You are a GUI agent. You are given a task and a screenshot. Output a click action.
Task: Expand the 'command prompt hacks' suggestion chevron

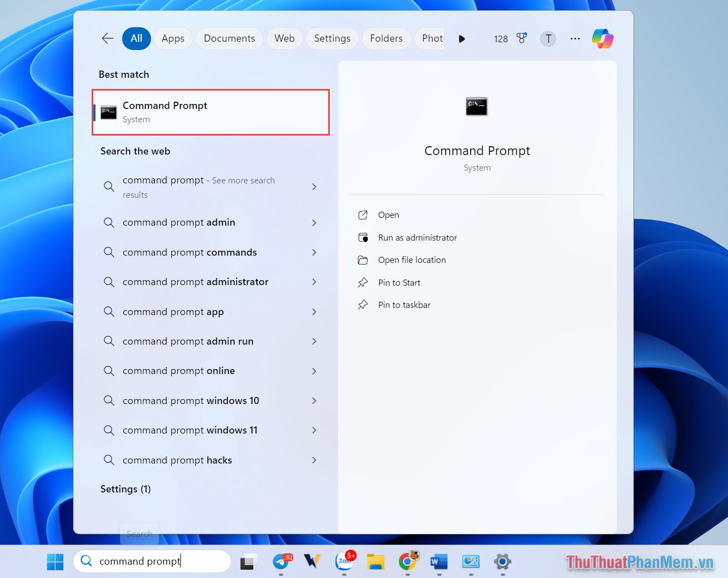pos(314,460)
